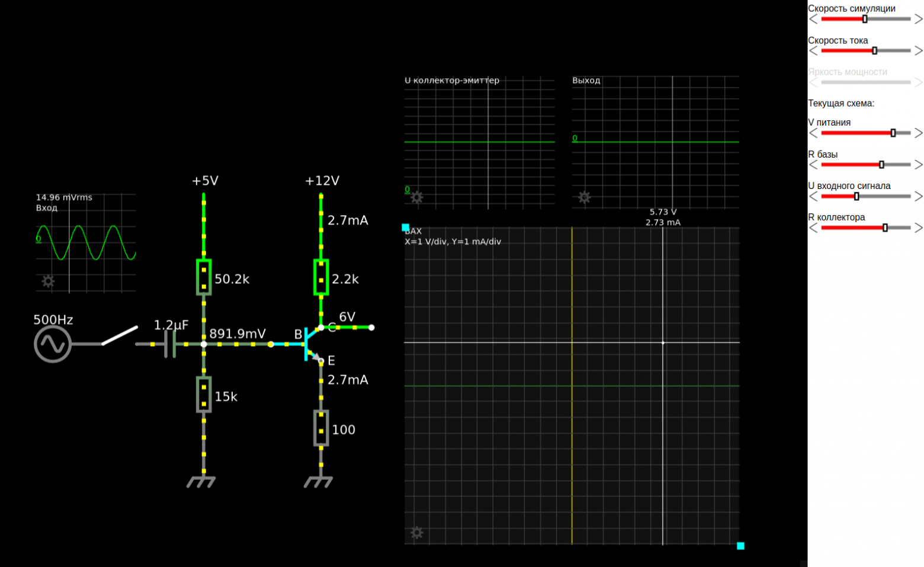Viewport: 924px width, 567px height.
Task: Click the operating point dot on ВАХ plot
Action: tap(663, 342)
